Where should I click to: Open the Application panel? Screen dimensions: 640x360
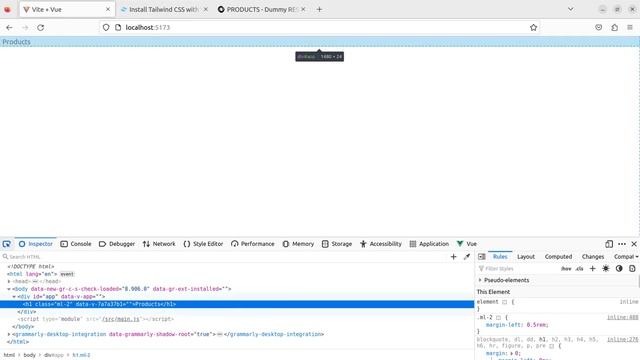429,244
